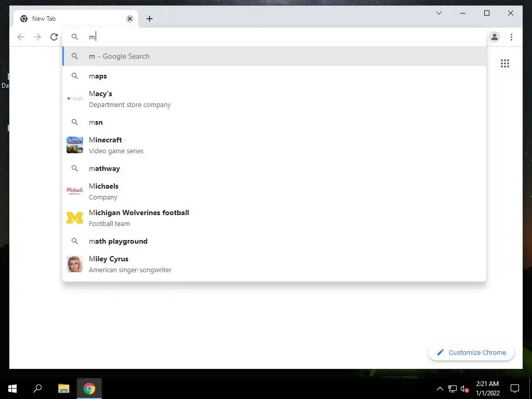
Task: Open Chrome three-dot menu
Action: [511, 37]
